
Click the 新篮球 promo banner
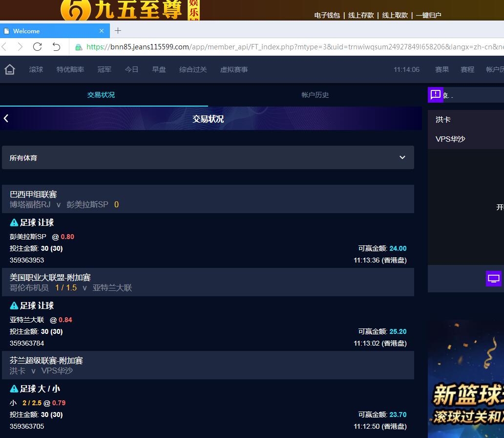pos(466,380)
